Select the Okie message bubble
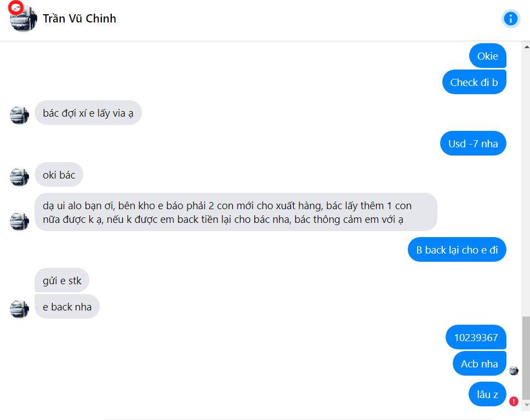 click(487, 55)
